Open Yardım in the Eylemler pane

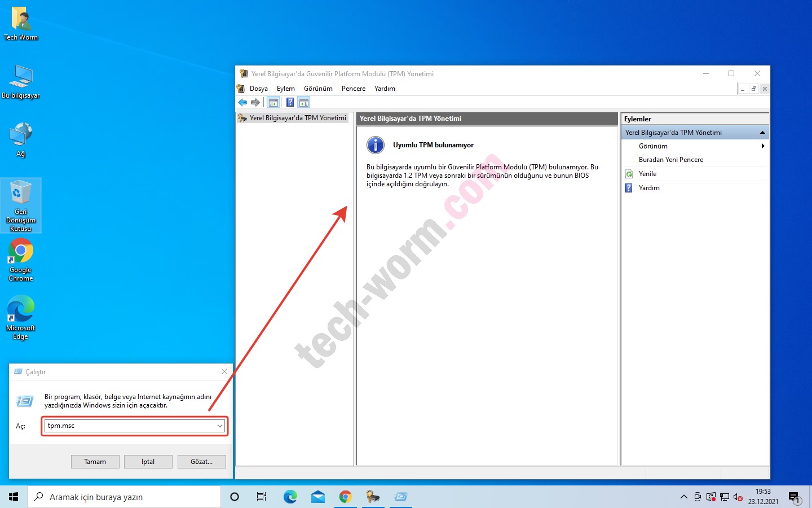point(649,188)
